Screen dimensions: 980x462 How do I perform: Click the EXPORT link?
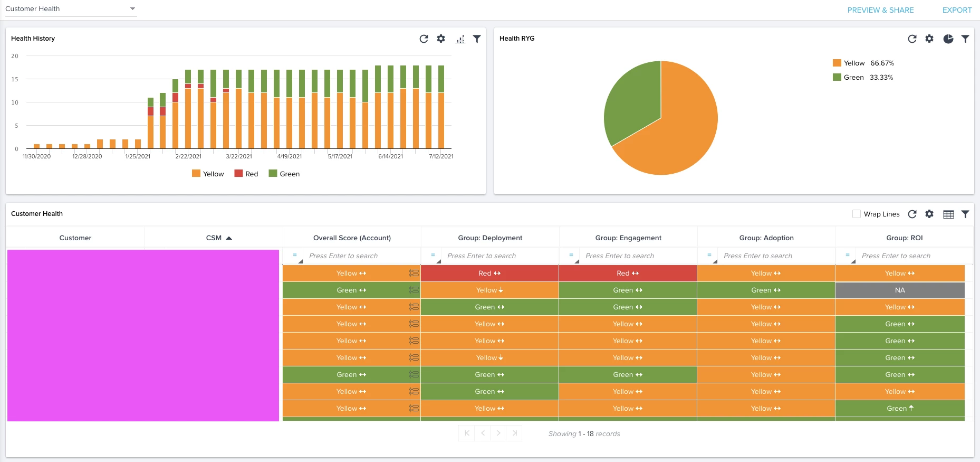click(957, 10)
